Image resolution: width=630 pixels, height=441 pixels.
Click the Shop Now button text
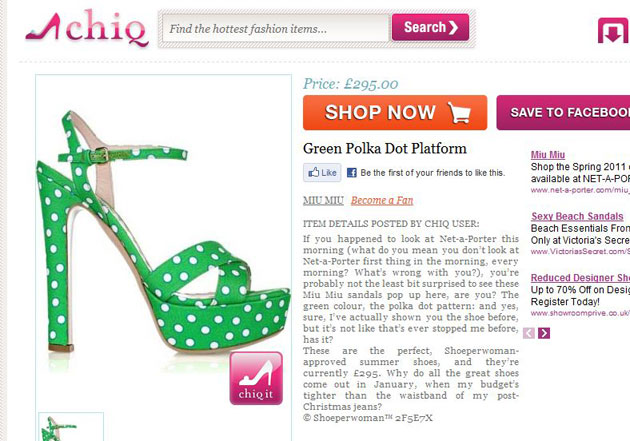click(x=380, y=112)
